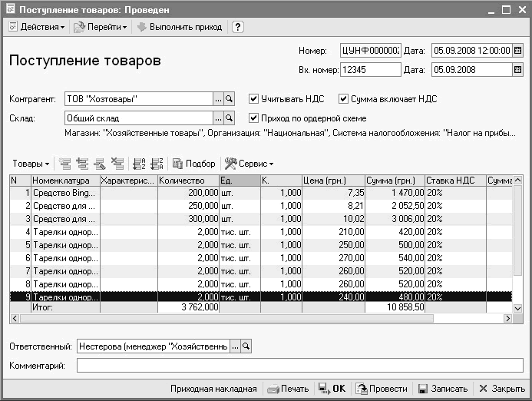Uncheck Сумма включает НДС option
This screenshot has height=401, width=532.
343,99
